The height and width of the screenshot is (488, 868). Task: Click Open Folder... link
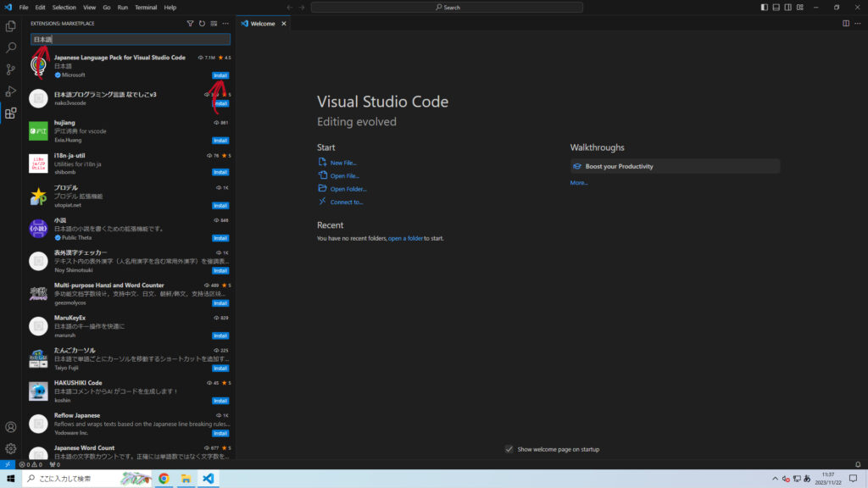348,189
